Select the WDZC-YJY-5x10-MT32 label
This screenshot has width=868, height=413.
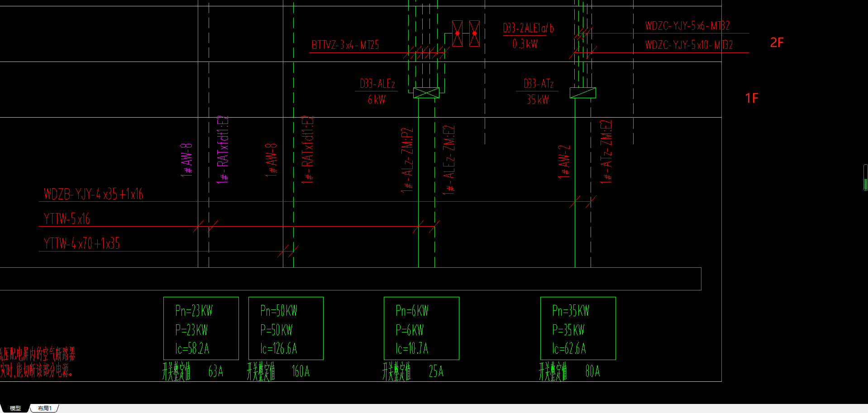(x=689, y=45)
